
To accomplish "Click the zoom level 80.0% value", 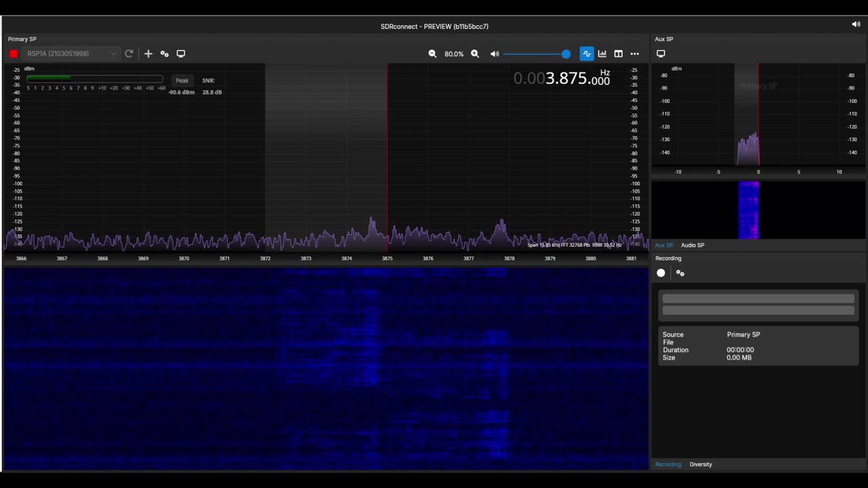I will click(x=454, y=54).
